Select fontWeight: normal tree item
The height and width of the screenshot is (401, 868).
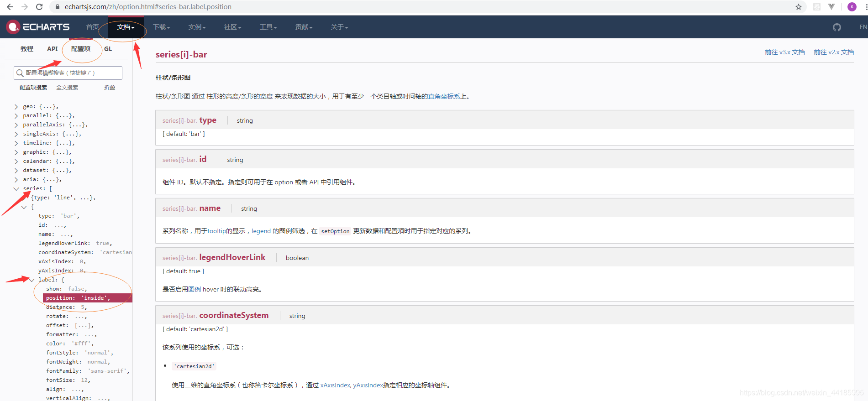point(78,362)
